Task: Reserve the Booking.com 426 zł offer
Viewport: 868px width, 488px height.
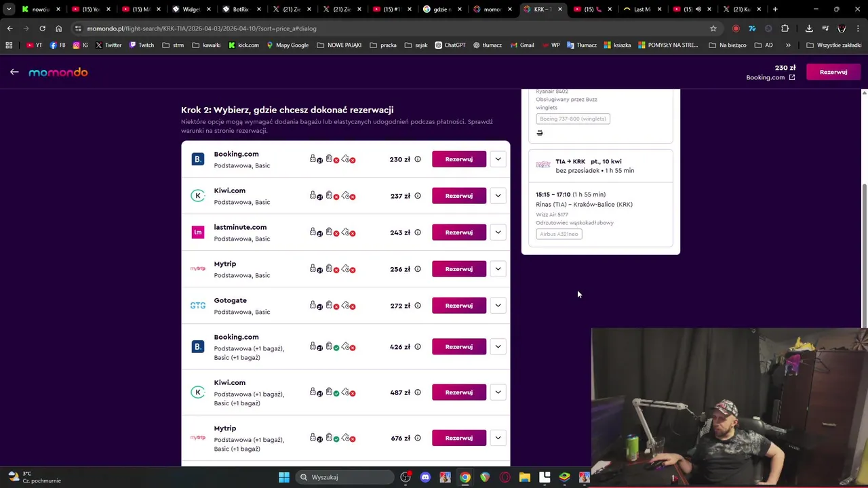Action: pyautogui.click(x=459, y=347)
